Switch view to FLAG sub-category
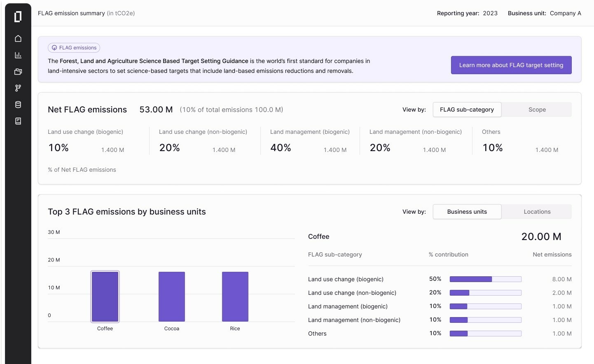 coord(467,110)
